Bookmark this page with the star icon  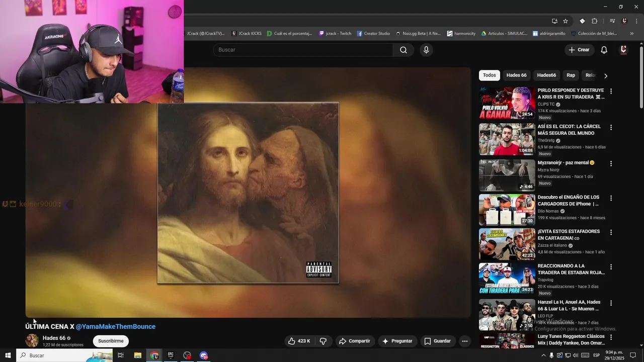[x=566, y=21]
